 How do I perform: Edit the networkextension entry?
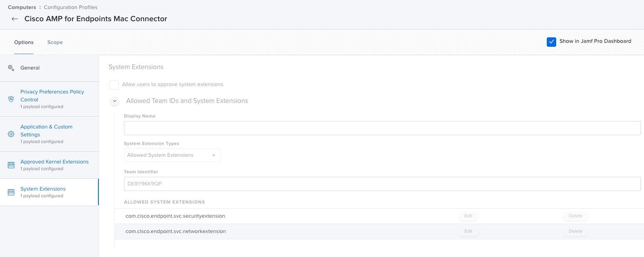[x=468, y=231]
